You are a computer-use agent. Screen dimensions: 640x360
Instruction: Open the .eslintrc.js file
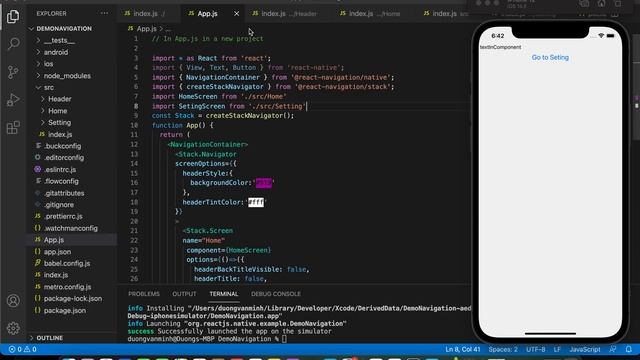60,169
